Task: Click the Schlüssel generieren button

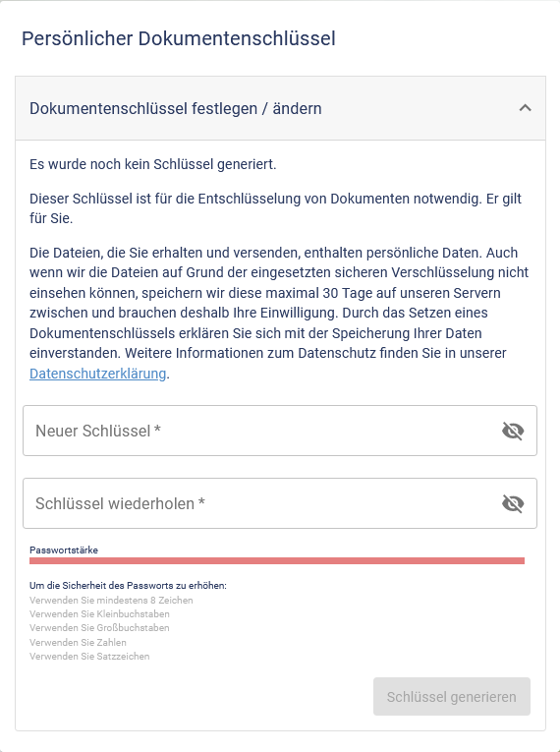Action: pyautogui.click(x=452, y=696)
